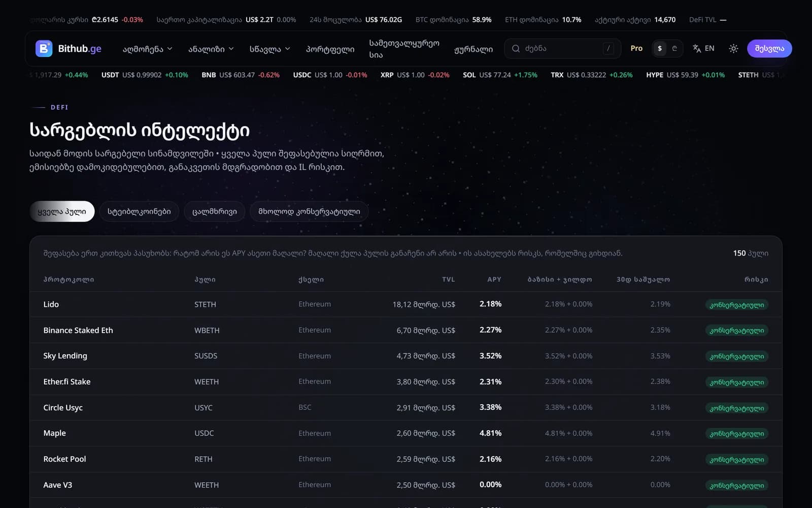Select მხოლოდ კონსერვატიული filter tab

coord(309,211)
